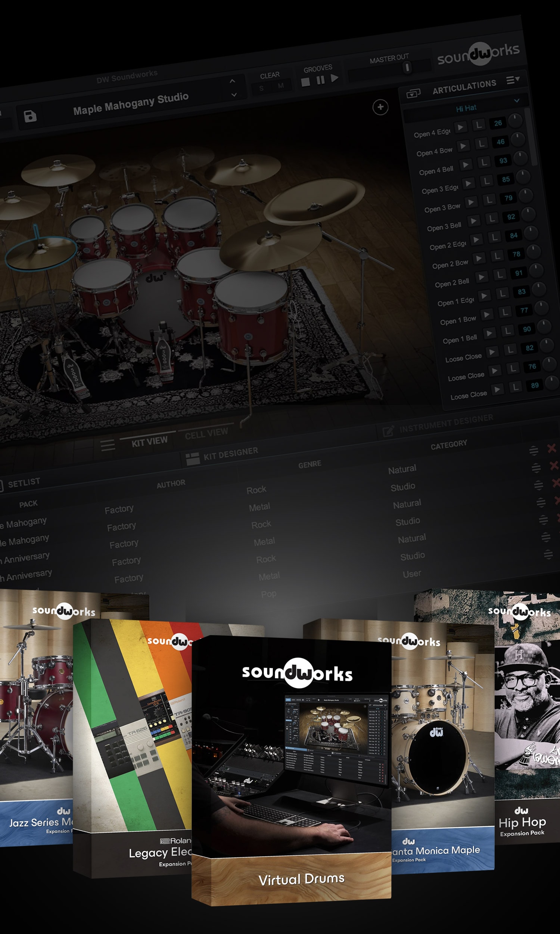The height and width of the screenshot is (934, 560).
Task: Open the KIT DESIGNER tab
Action: pyautogui.click(x=231, y=454)
